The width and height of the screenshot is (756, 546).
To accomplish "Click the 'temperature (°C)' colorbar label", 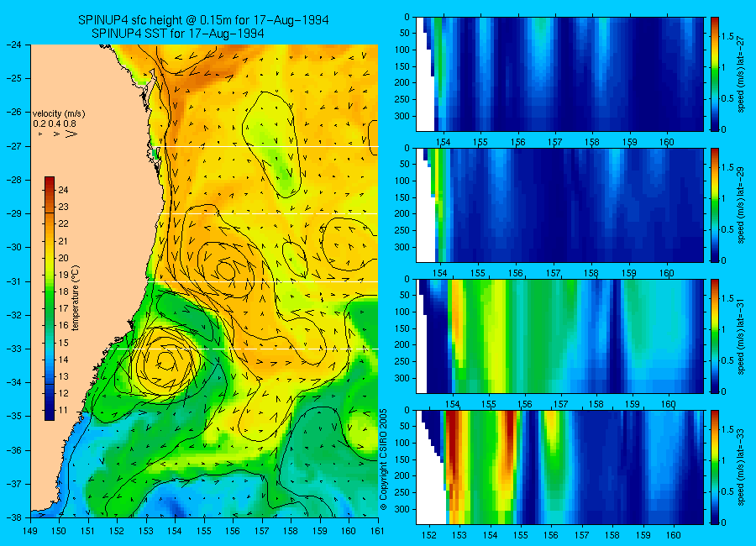I will (76, 297).
